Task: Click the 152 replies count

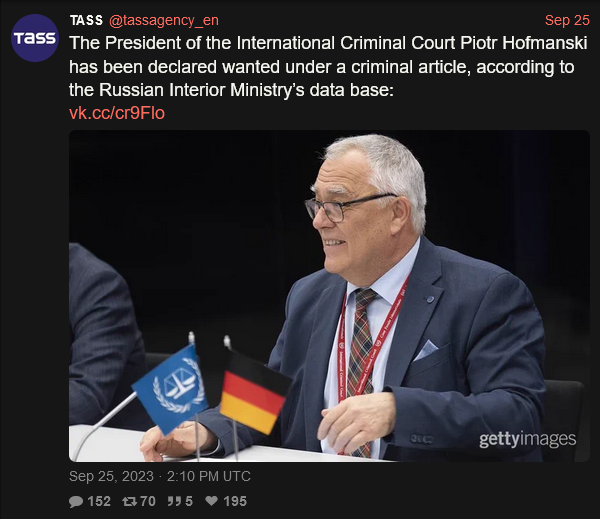Action: [99, 501]
